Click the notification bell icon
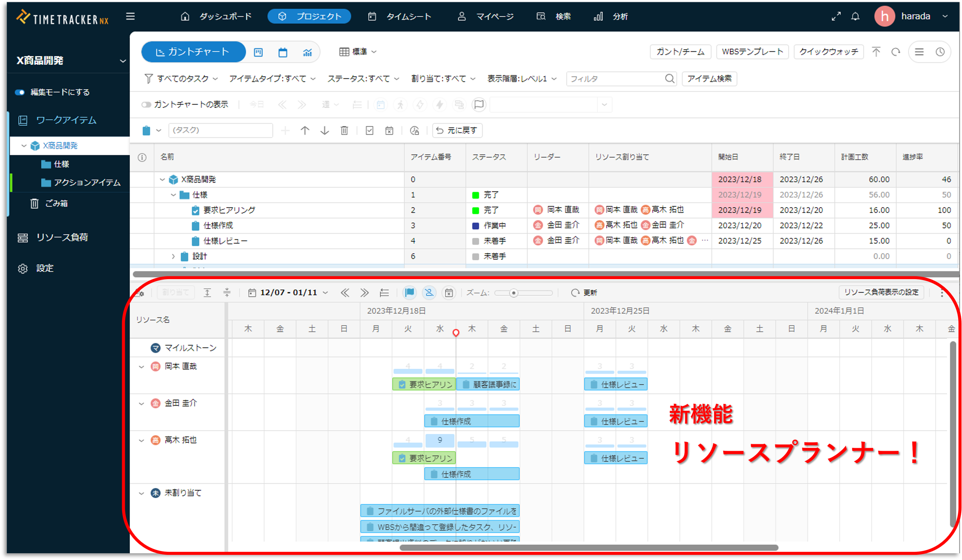Screen dimensions: 962x560 click(x=856, y=16)
